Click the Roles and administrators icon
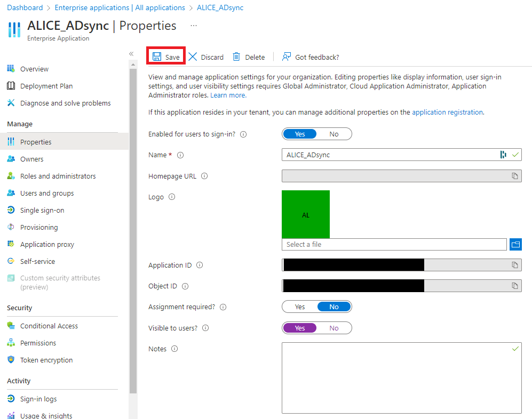This screenshot has width=532, height=419. [x=11, y=175]
